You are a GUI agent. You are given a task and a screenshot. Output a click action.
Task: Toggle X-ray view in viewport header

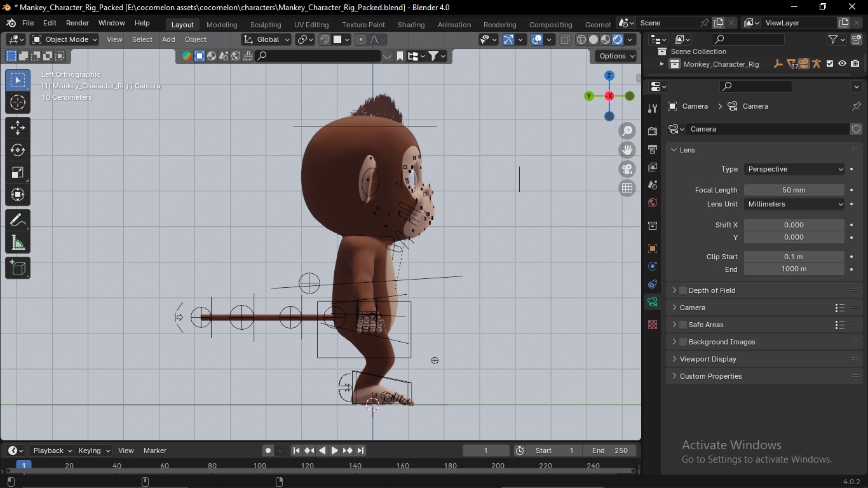565,39
